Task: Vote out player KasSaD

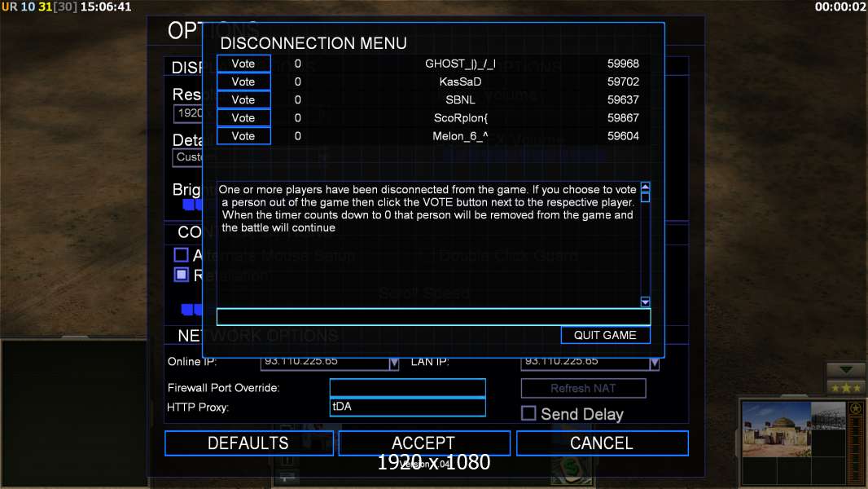Action: (243, 82)
